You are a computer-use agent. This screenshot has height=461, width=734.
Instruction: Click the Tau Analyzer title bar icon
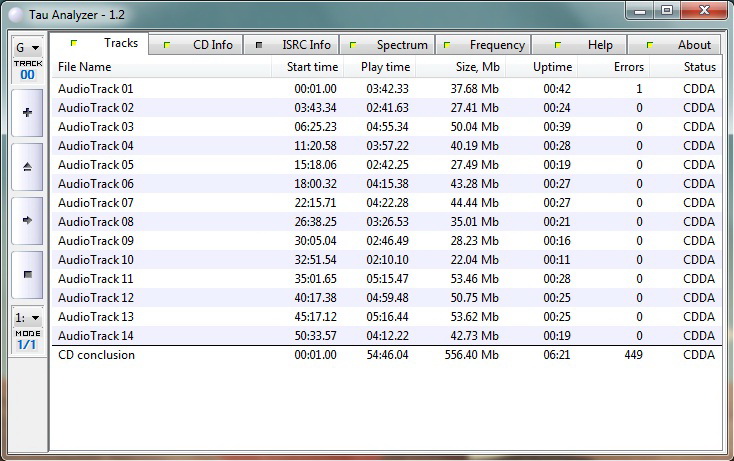13,10
